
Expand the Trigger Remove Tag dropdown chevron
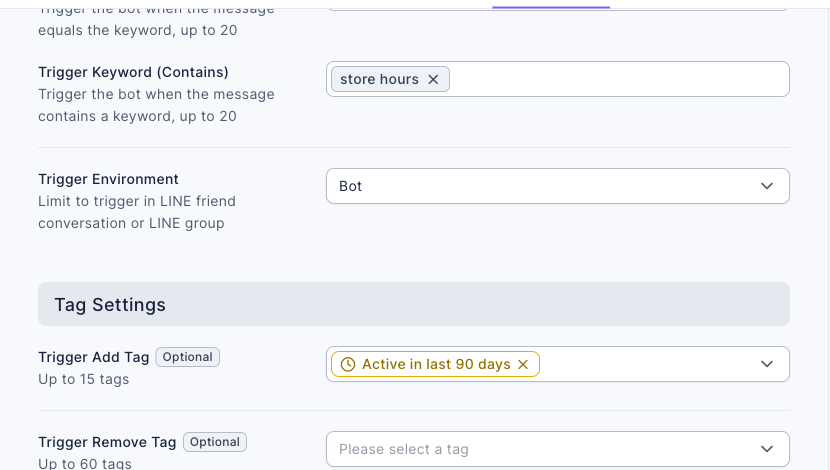766,449
